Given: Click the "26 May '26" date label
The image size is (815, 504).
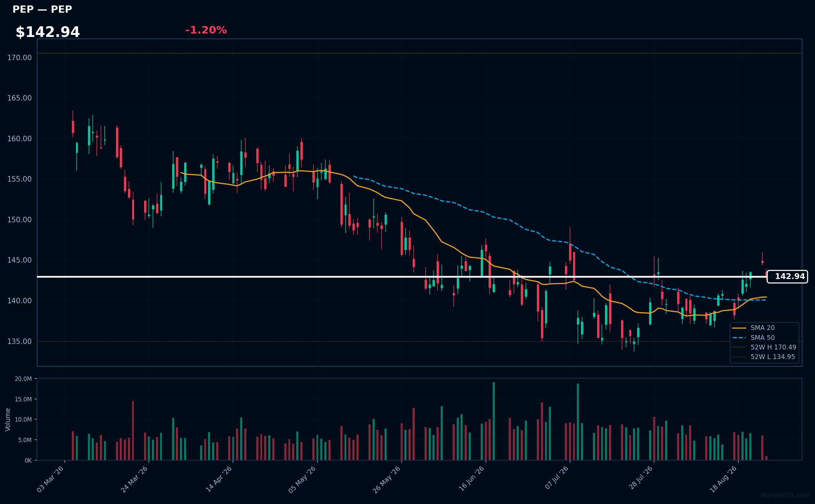Looking at the screenshot, I should coord(386,479).
